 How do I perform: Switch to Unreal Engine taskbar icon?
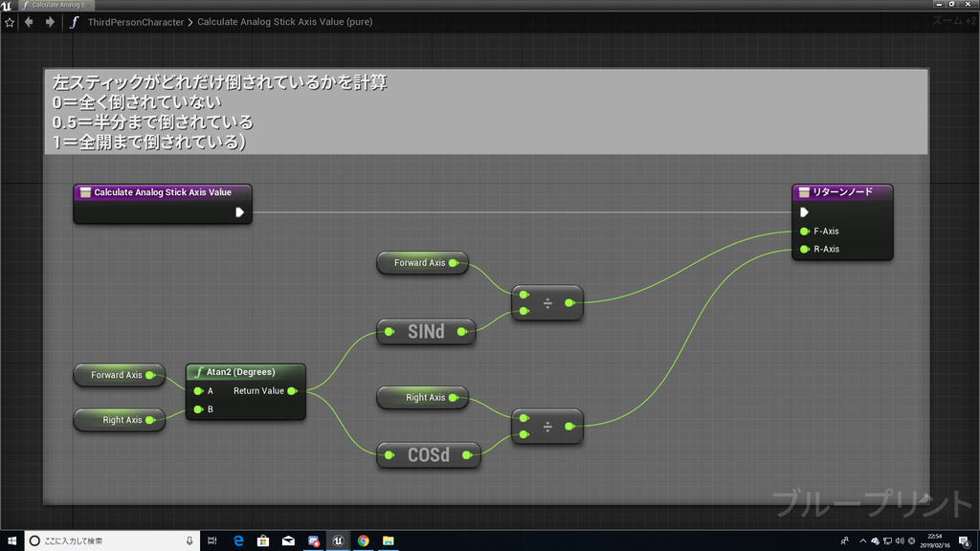pos(338,541)
